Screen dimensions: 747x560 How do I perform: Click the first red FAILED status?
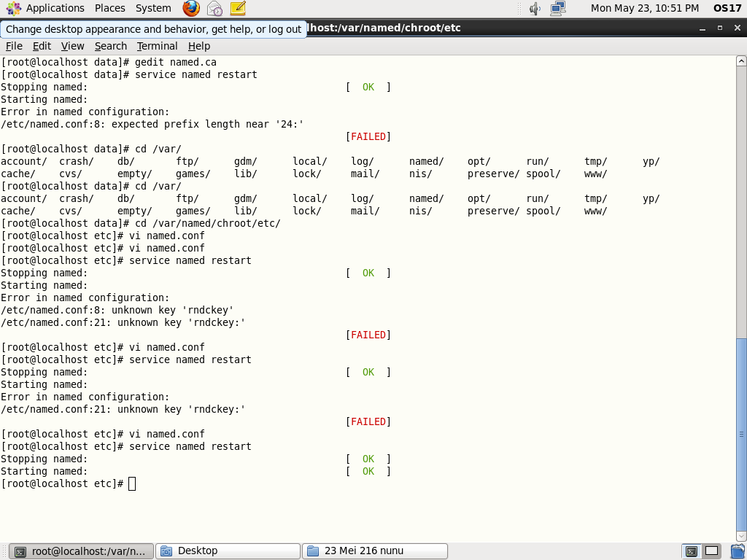click(x=368, y=136)
